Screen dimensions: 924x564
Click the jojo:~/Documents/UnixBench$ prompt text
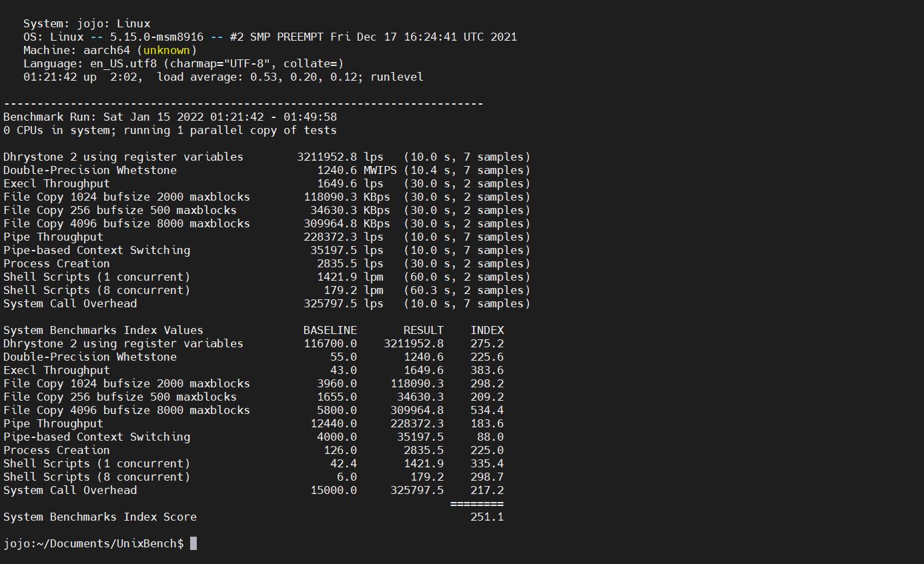click(93, 543)
